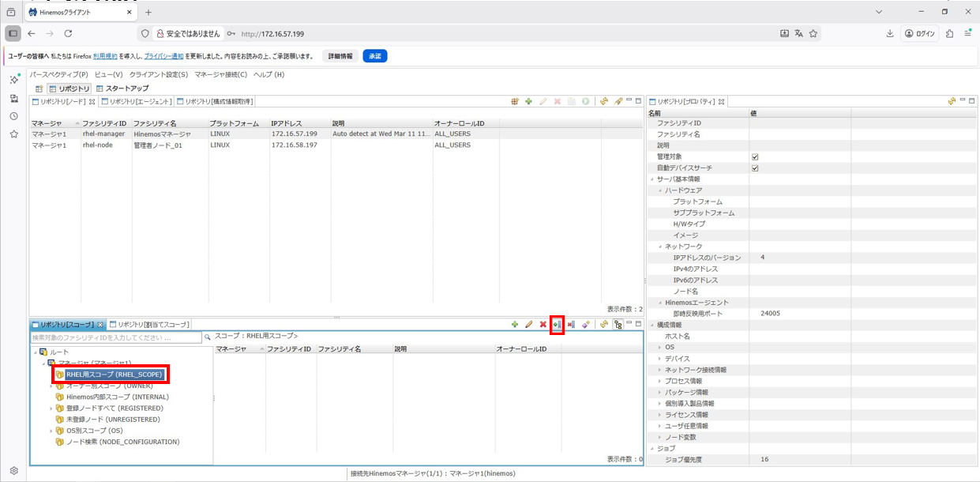Click the pencil edit icon in scope panel
The image size is (980, 482).
pyautogui.click(x=528, y=325)
